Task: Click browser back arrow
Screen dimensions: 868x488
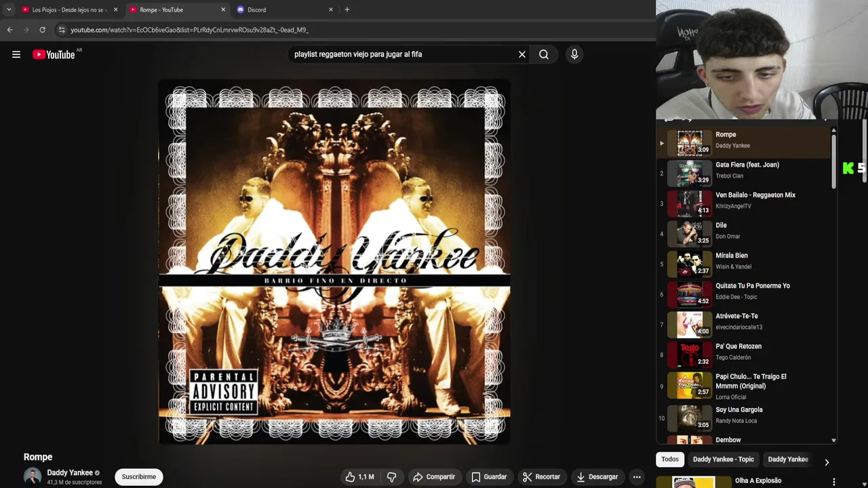Action: 9,30
